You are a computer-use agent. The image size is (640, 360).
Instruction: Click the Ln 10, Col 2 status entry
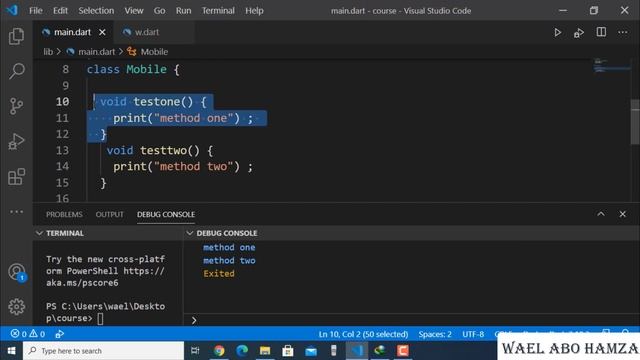click(x=363, y=334)
